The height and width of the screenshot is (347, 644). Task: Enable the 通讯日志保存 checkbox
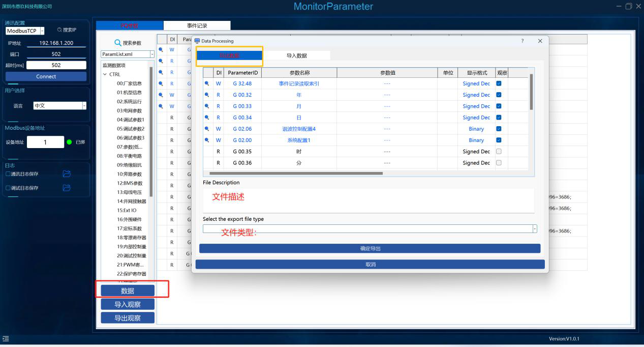[x=8, y=174]
